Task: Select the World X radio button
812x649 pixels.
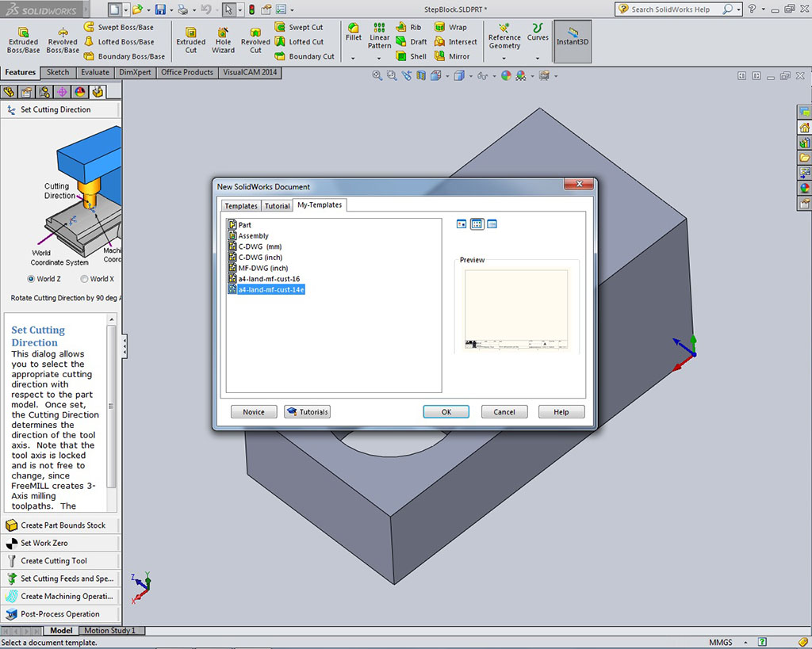Action: [x=84, y=279]
